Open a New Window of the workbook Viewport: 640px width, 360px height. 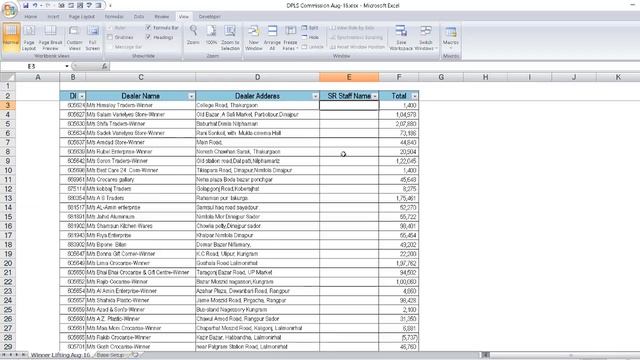(x=253, y=37)
